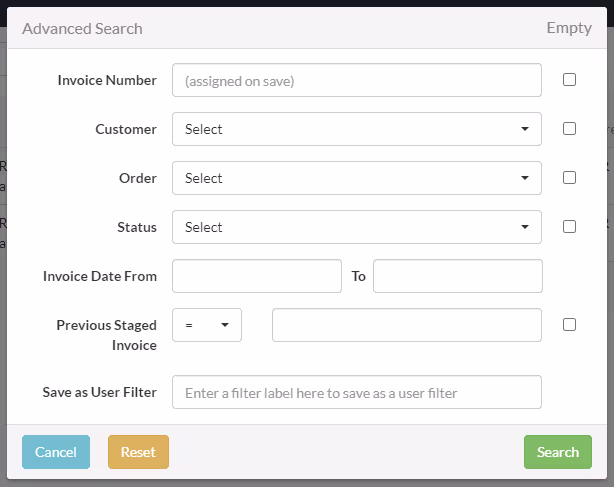Viewport: 614px width, 487px height.
Task: Tick the Order empty checkbox
Action: pyautogui.click(x=569, y=177)
